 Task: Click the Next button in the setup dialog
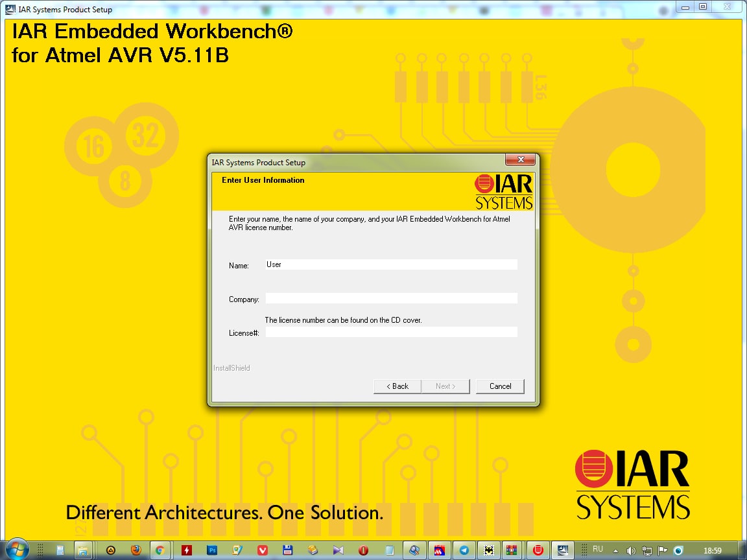click(x=445, y=386)
